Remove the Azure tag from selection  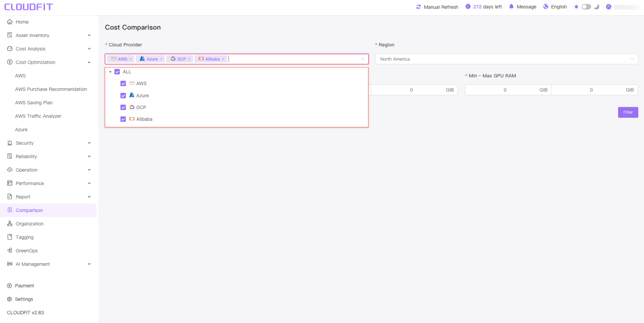coord(161,59)
